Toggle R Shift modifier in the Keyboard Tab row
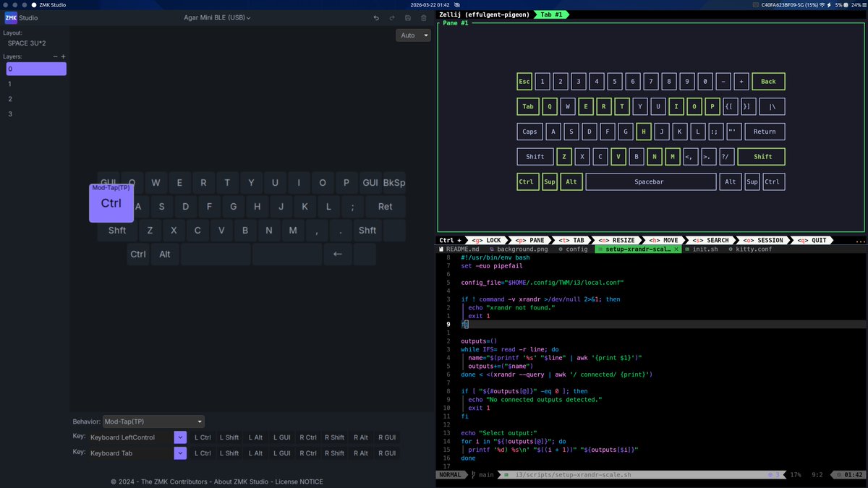 (334, 453)
